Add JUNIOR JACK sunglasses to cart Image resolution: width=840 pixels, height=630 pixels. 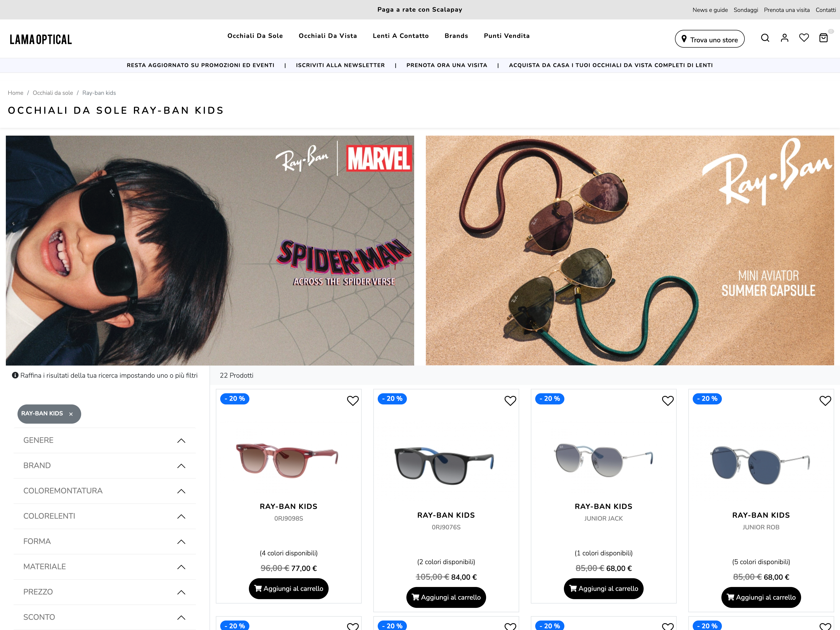click(604, 589)
